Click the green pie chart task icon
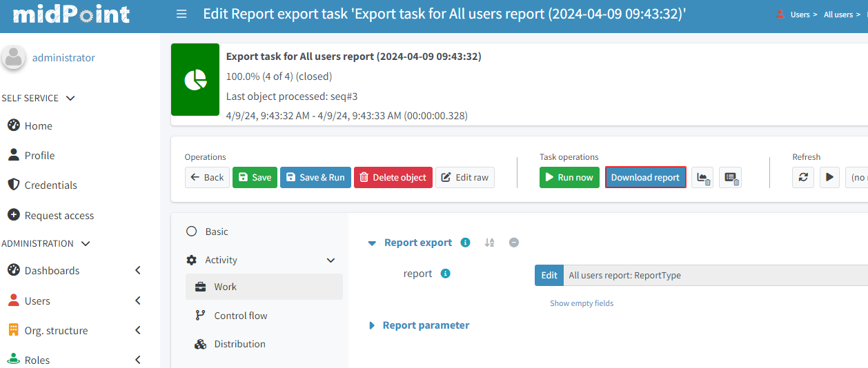The image size is (868, 368). coord(195,80)
